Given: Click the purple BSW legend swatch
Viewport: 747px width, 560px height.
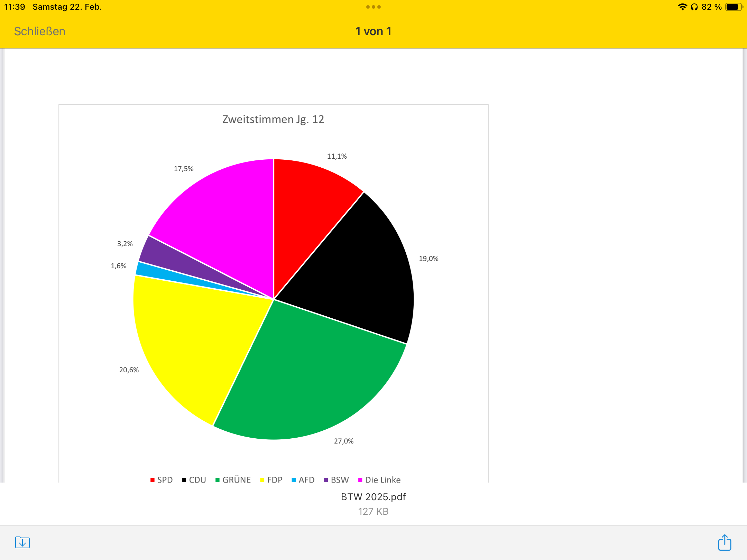Looking at the screenshot, I should point(326,480).
